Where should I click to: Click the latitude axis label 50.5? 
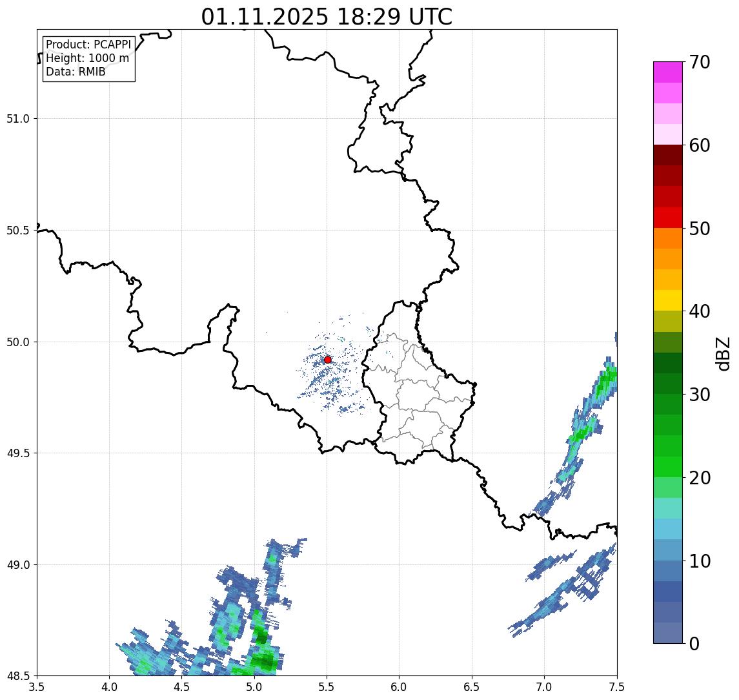tap(18, 231)
